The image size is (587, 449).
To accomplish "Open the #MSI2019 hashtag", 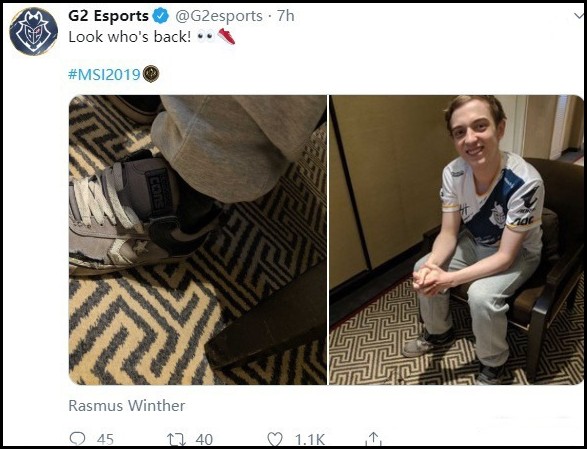I will click(104, 74).
